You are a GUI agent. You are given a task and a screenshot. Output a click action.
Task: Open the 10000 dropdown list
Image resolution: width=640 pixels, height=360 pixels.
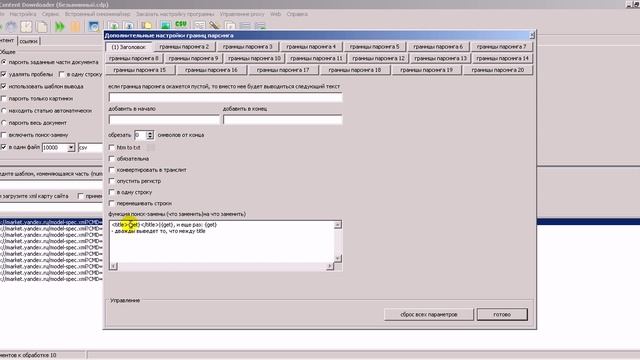pyautogui.click(x=71, y=147)
